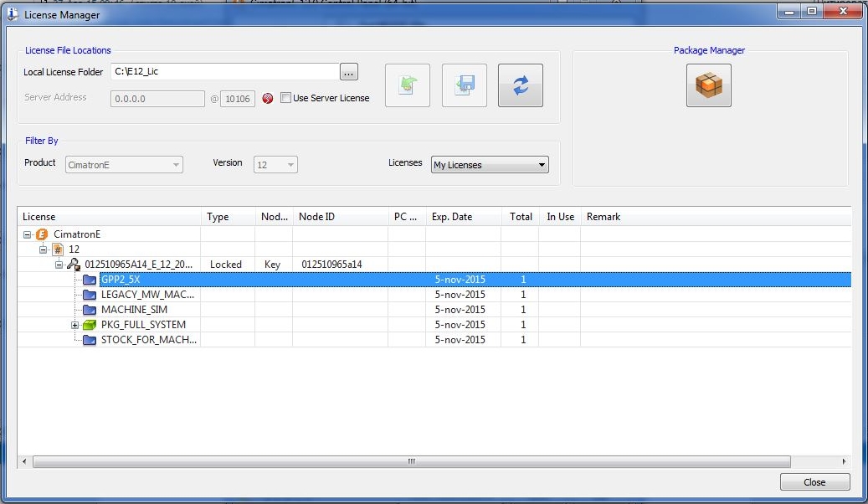This screenshot has height=504, width=868.
Task: Collapse the 012510965A14 license node
Action: click(59, 265)
